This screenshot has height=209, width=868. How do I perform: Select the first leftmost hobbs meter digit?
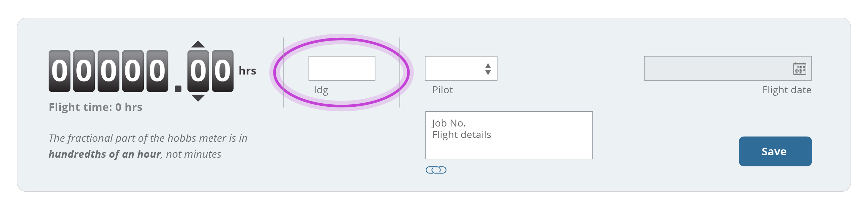[x=59, y=71]
